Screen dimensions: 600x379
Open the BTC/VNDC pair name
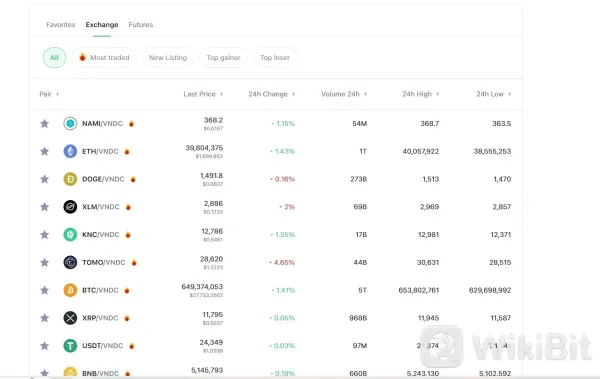click(x=100, y=290)
